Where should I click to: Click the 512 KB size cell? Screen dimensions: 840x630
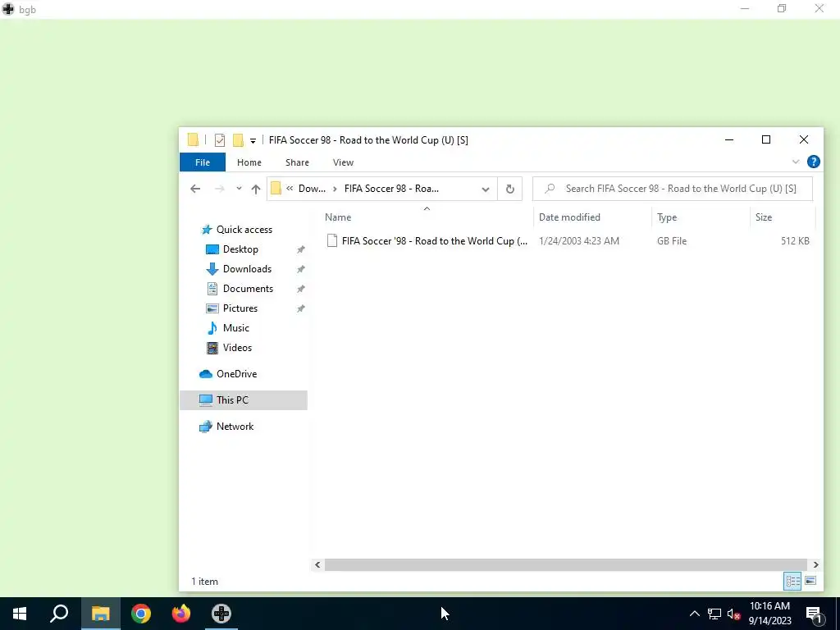tap(795, 241)
